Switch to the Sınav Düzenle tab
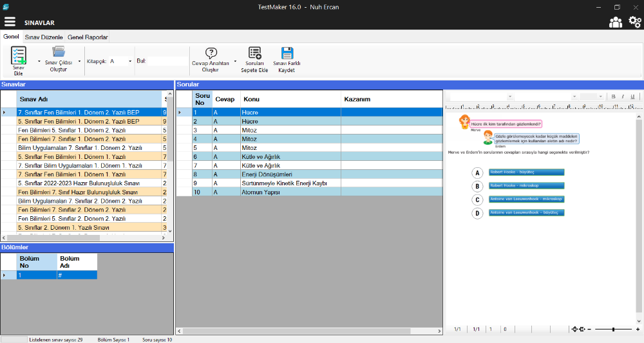Viewport: 644px width, 343px height. point(44,37)
